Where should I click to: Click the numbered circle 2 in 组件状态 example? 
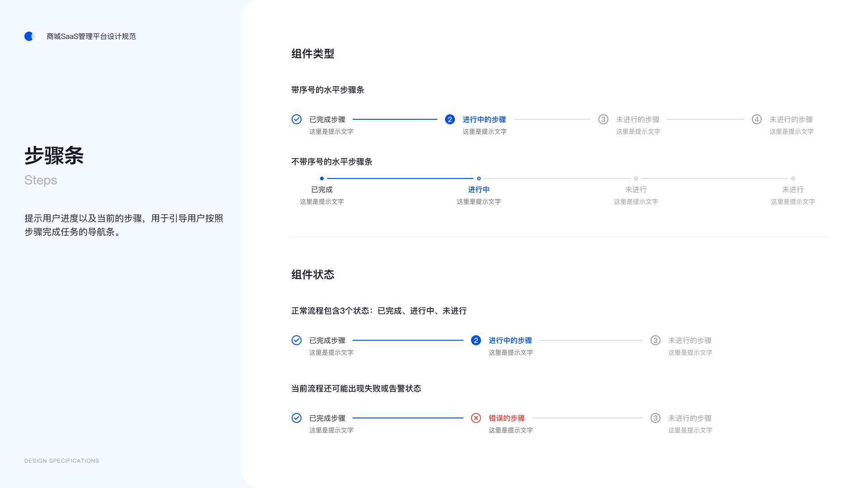click(x=476, y=340)
